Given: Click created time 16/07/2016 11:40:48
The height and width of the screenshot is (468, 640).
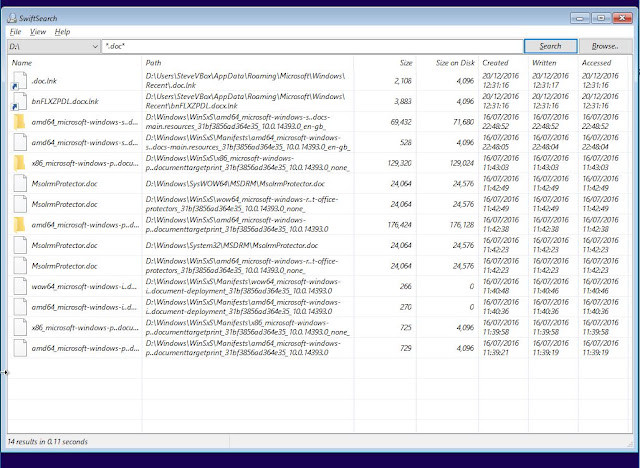Looking at the screenshot, I should coord(501,286).
